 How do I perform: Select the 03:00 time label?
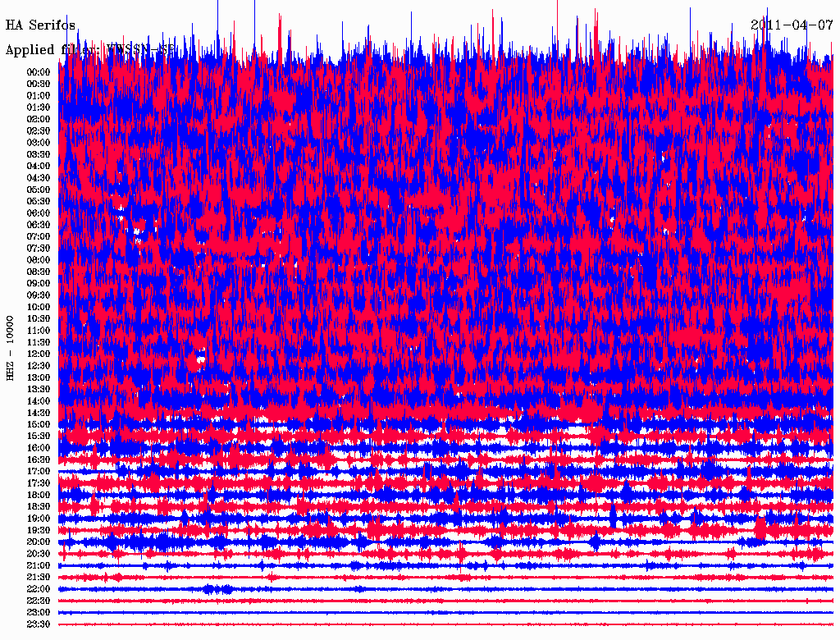click(x=39, y=143)
